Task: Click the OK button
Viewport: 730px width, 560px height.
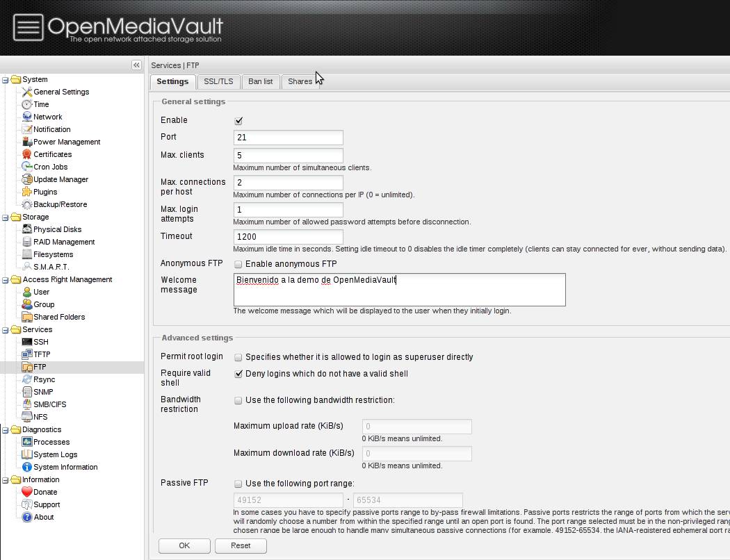Action: coord(184,545)
